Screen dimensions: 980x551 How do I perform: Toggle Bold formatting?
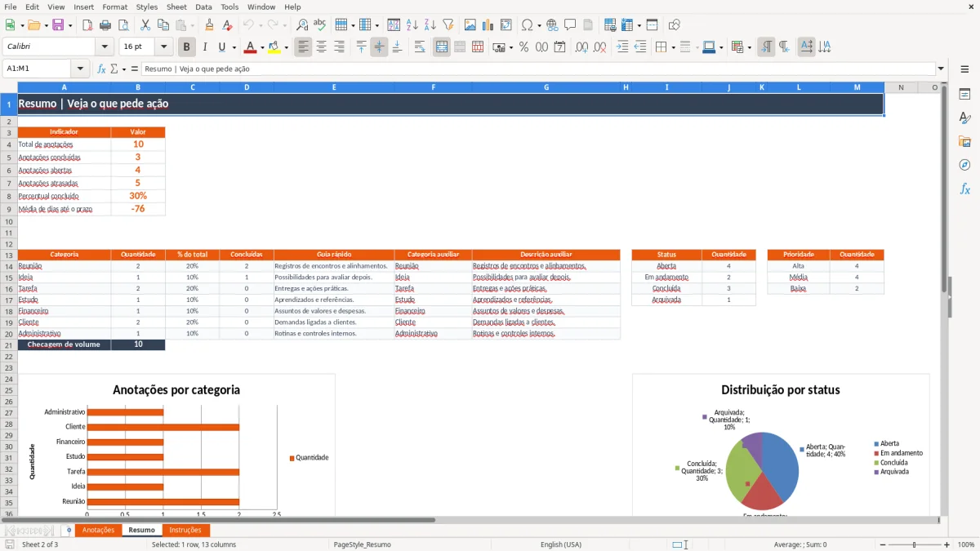pyautogui.click(x=187, y=47)
